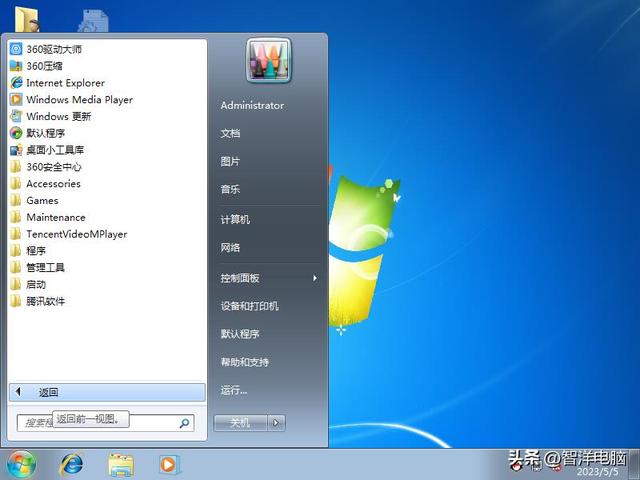Open 文档 in the right pane

click(x=230, y=133)
